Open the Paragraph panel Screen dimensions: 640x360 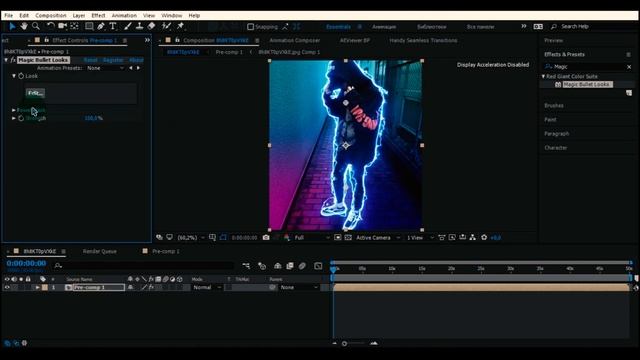556,134
